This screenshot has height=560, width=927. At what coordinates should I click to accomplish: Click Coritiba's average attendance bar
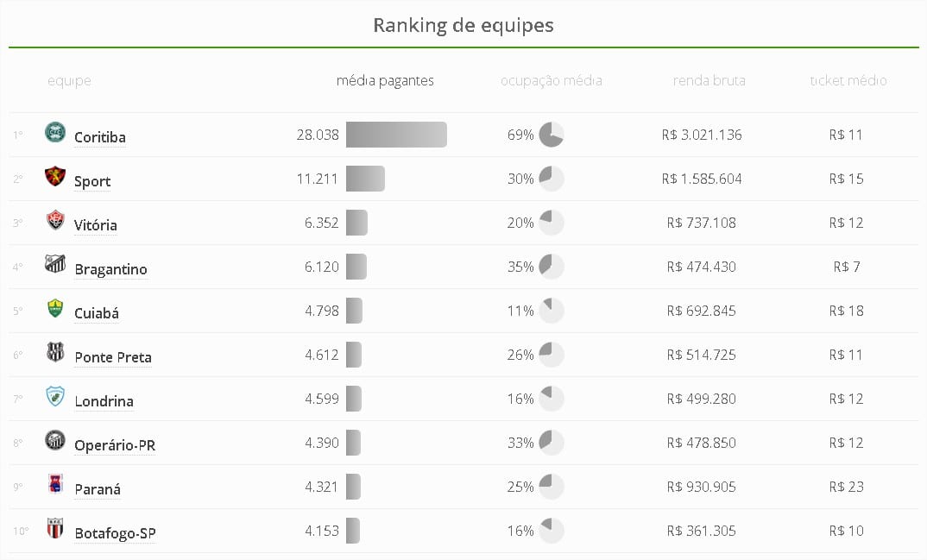[396, 135]
